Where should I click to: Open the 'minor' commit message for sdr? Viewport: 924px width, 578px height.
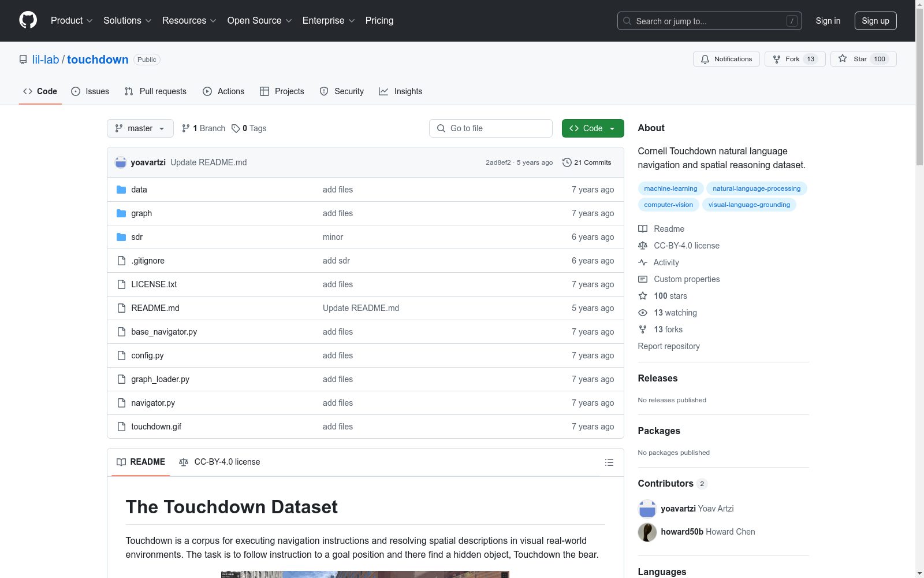click(x=333, y=237)
